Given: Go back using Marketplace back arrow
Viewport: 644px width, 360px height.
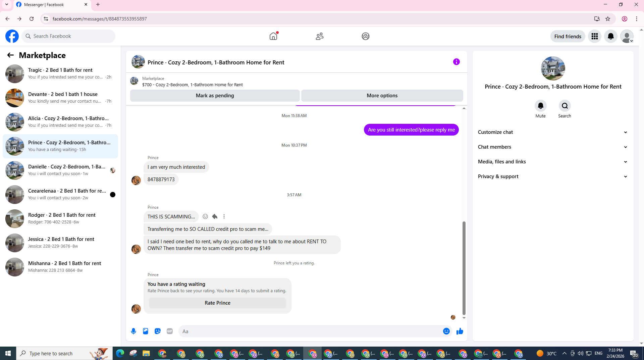Looking at the screenshot, I should point(10,55).
